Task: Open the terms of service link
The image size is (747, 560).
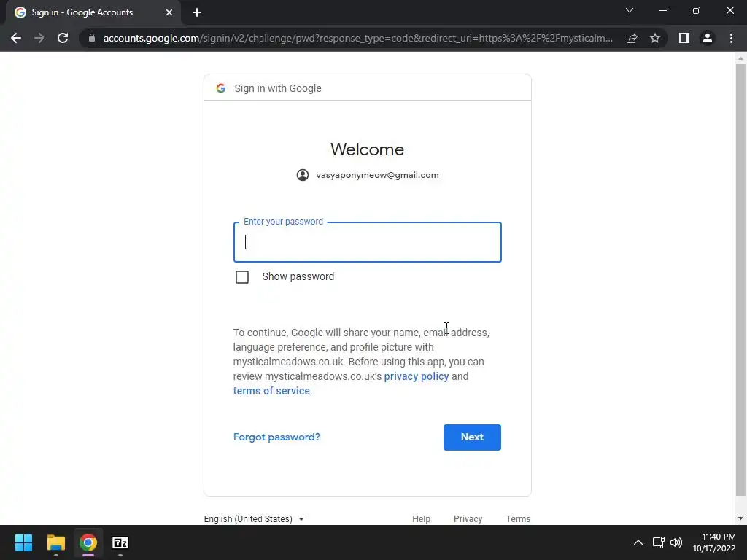Action: point(271,391)
